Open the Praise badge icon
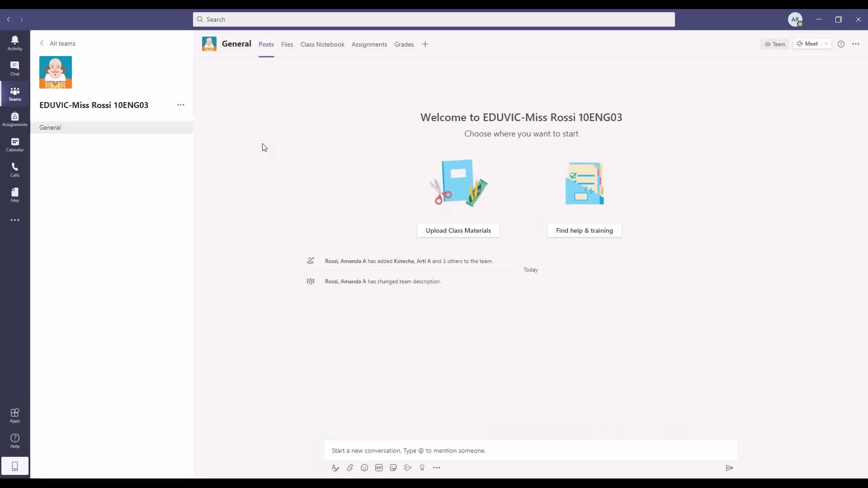Screen dimensions: 868x488 tap(422, 468)
